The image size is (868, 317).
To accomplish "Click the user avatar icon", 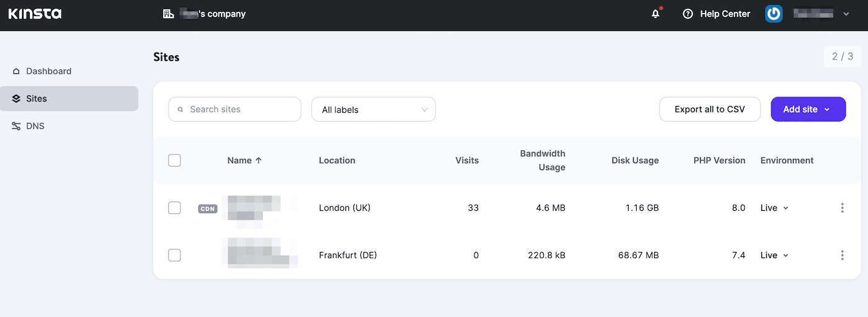I will point(774,14).
